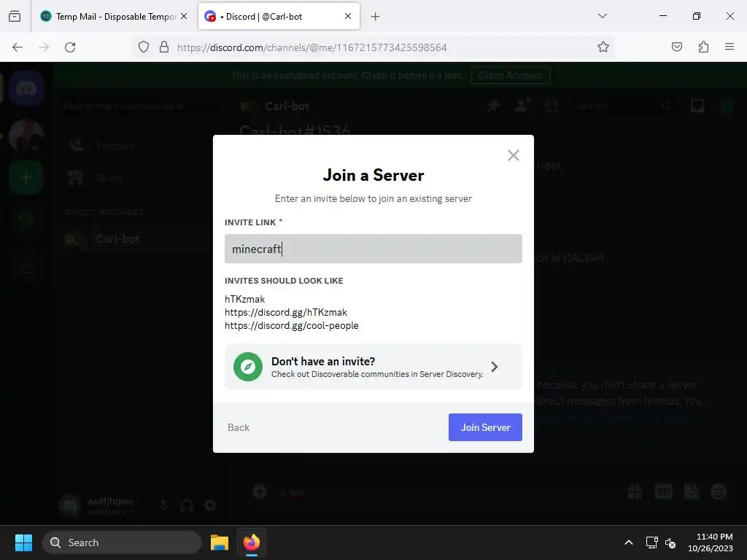Screen dimensions: 747x560
Task: Focus the invite link input field
Action: click(x=373, y=249)
